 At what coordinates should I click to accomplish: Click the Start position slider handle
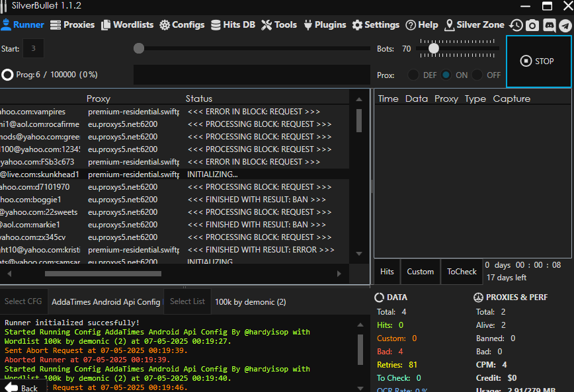coord(139,48)
